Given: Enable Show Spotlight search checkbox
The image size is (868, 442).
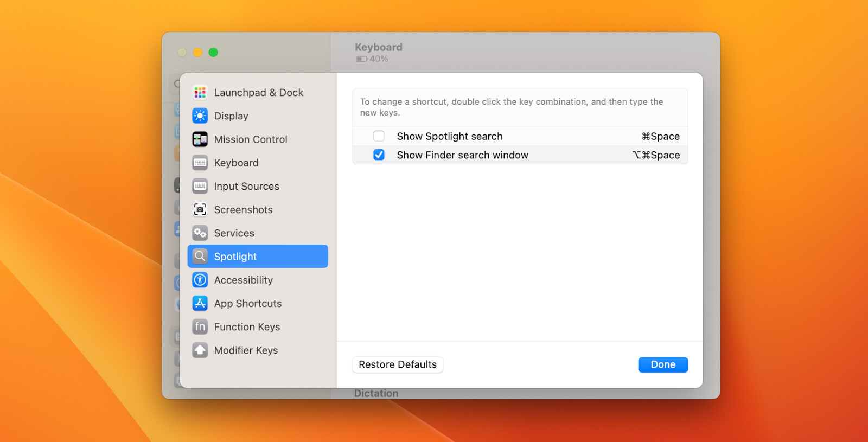Looking at the screenshot, I should pyautogui.click(x=379, y=136).
